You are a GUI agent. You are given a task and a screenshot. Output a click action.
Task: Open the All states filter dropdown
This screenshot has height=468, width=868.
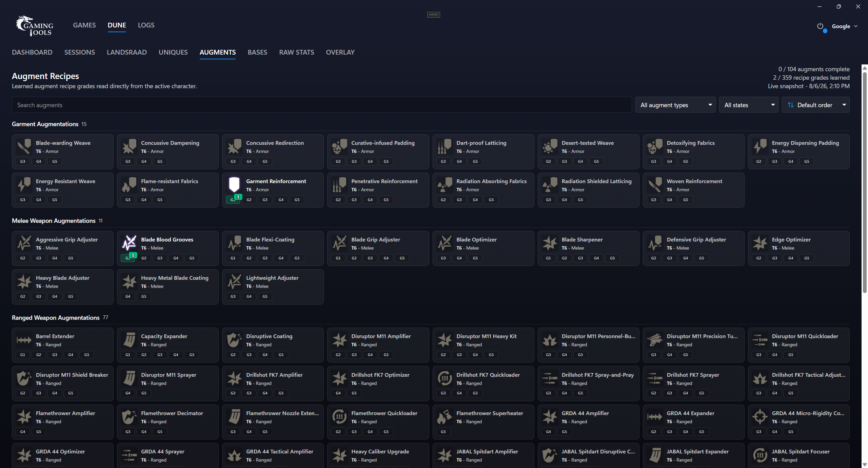(x=749, y=105)
